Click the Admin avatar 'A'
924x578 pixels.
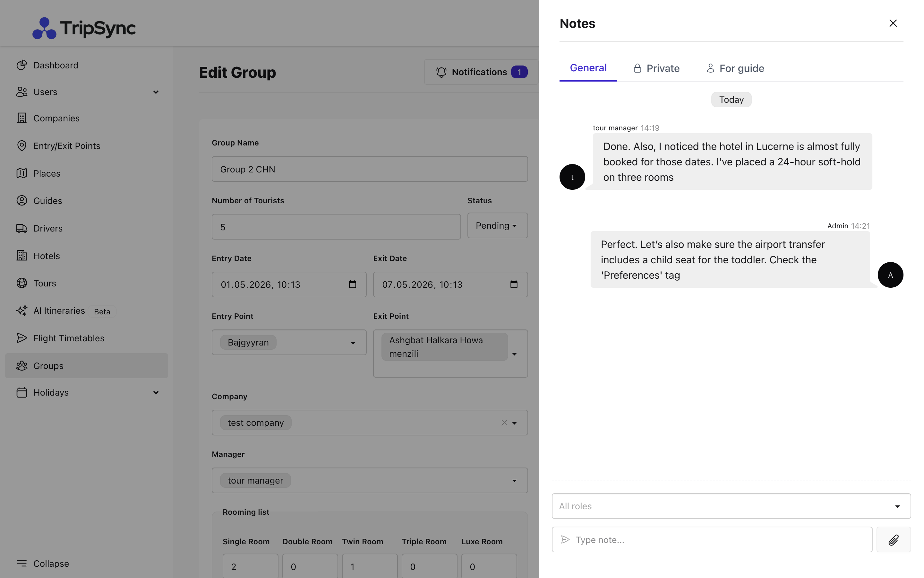(890, 275)
